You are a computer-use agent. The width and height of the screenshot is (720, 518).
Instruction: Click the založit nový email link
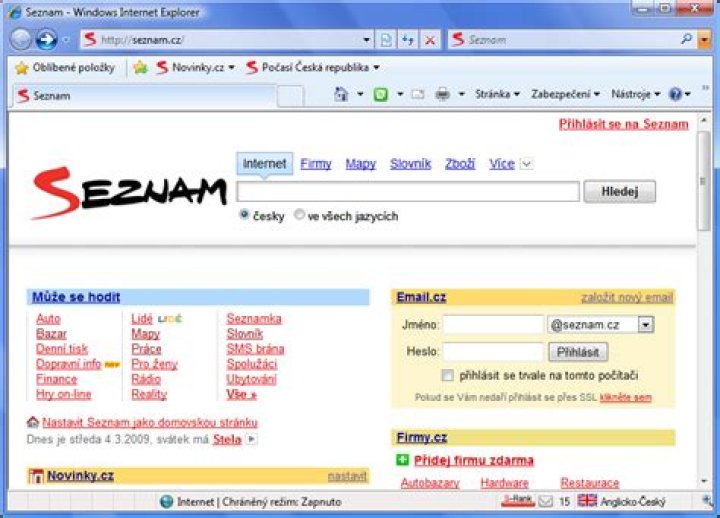(626, 298)
